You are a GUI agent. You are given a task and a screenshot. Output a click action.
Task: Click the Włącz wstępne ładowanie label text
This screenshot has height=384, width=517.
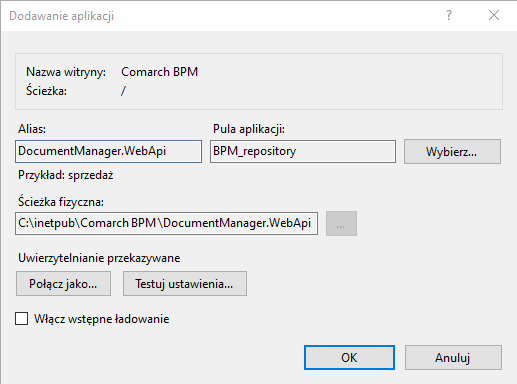click(102, 319)
